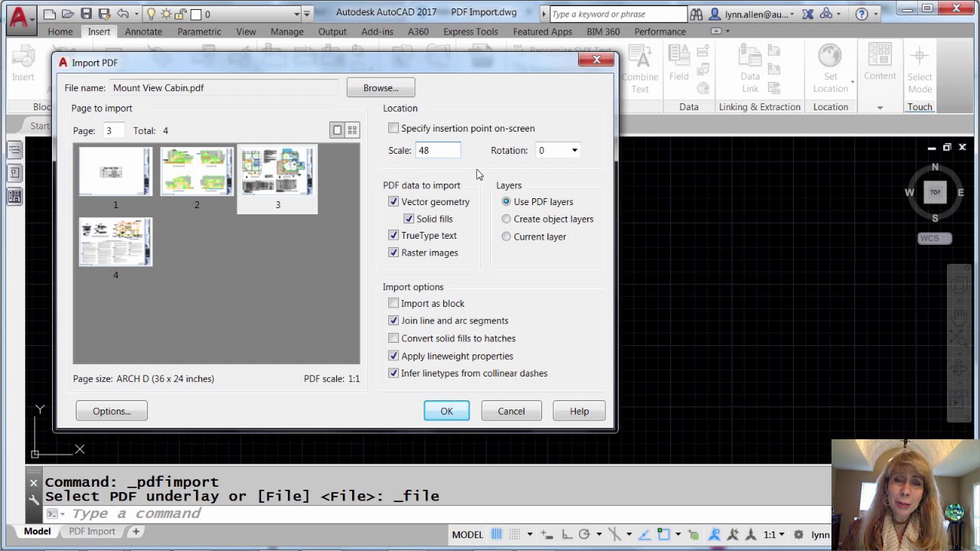
Task: Uncheck Solid fills checkbox
Action: click(409, 219)
